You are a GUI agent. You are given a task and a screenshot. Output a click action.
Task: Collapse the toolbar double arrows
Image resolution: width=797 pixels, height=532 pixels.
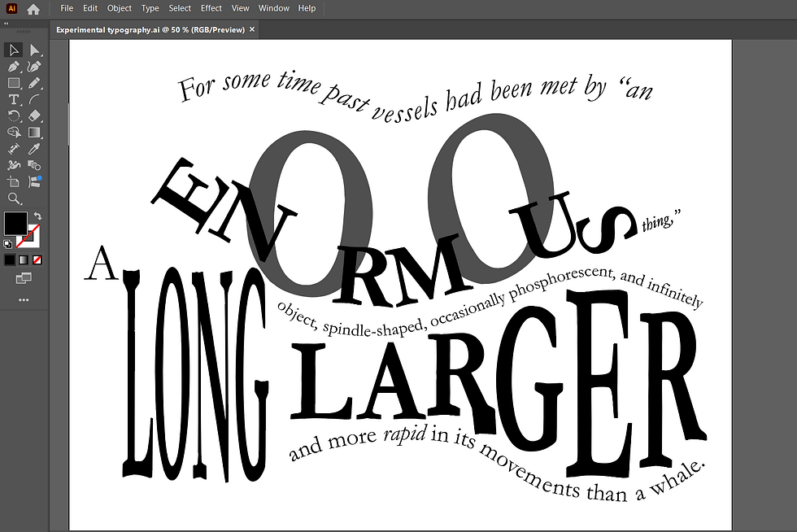7,24
